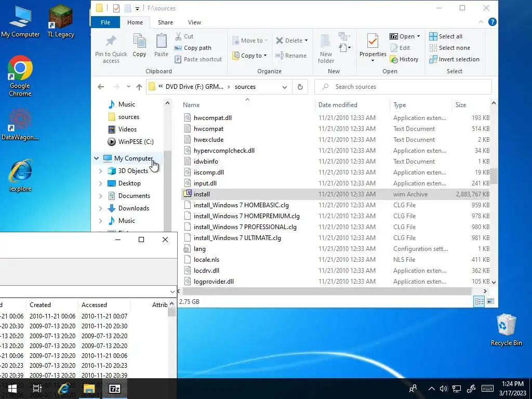The height and width of the screenshot is (399, 532).
Task: Select install wim Archive file
Action: (336, 194)
